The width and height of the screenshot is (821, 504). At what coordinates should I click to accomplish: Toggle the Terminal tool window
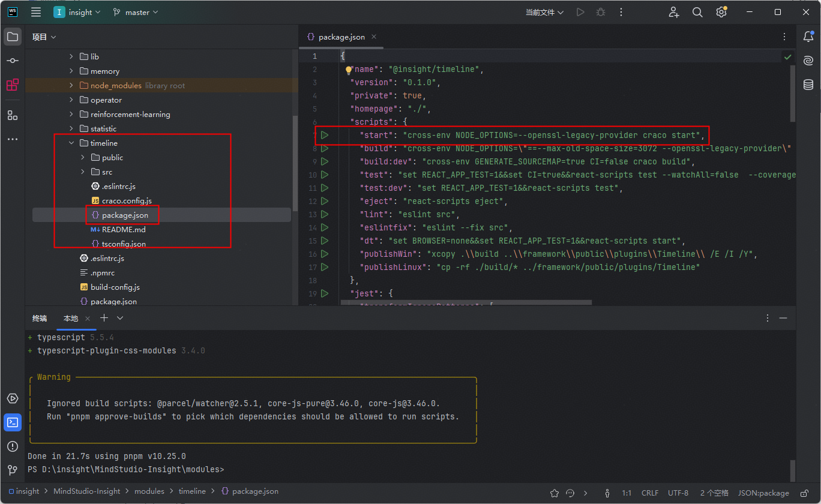tap(12, 422)
